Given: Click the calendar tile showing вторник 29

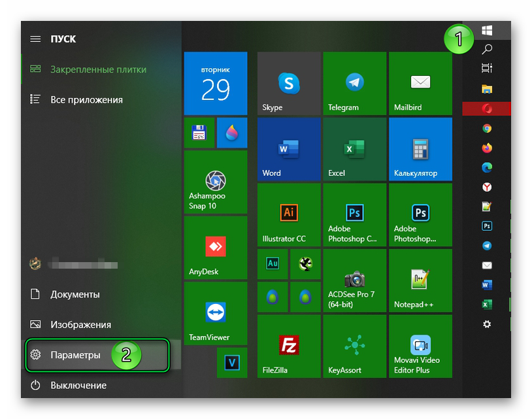Looking at the screenshot, I should click(x=215, y=84).
